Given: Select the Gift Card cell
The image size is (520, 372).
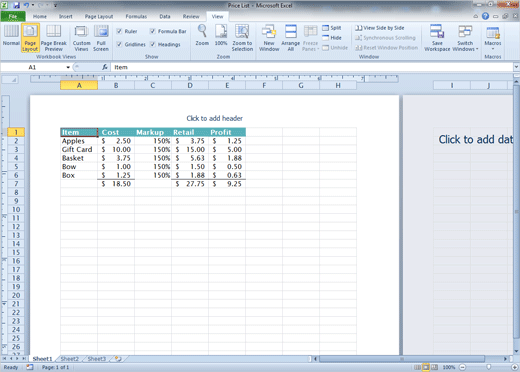Looking at the screenshot, I should 79,149.
